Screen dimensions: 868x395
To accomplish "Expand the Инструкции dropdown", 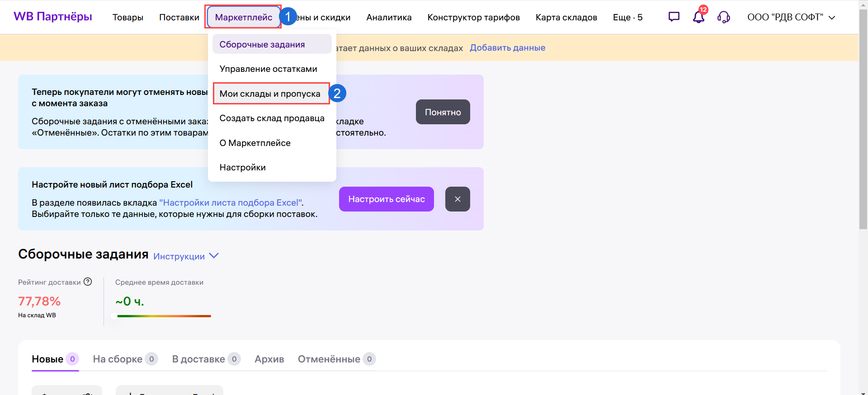I will pyautogui.click(x=186, y=256).
